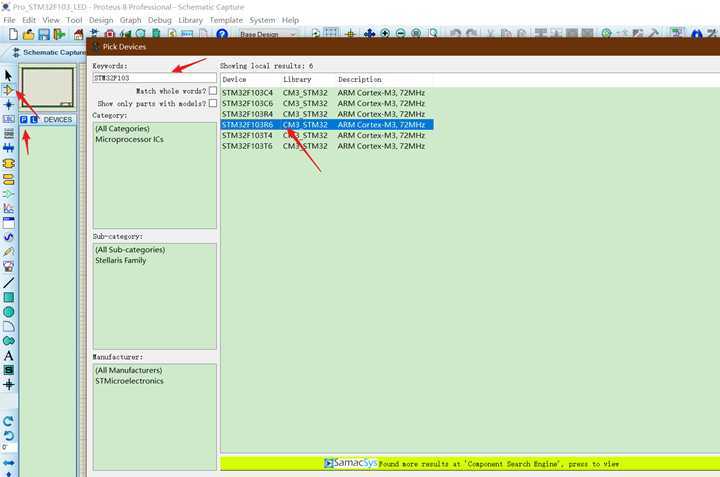The image size is (720, 477).
Task: Toggle Show only parts with models checkbox
Action: click(213, 103)
